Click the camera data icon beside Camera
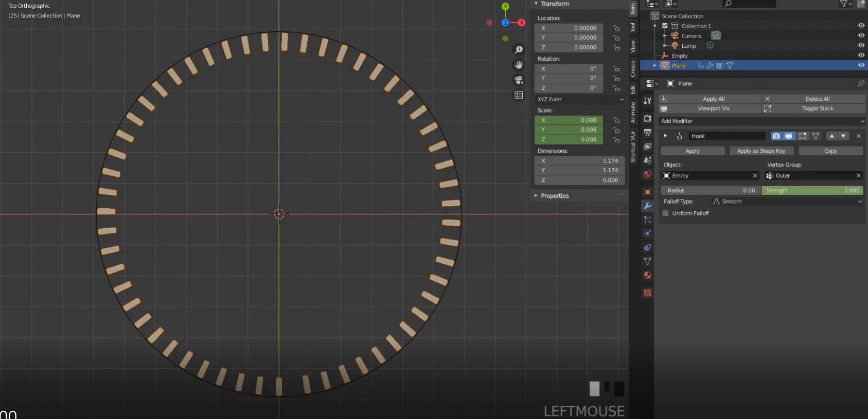Viewport: 868px width, 419px height. click(716, 35)
